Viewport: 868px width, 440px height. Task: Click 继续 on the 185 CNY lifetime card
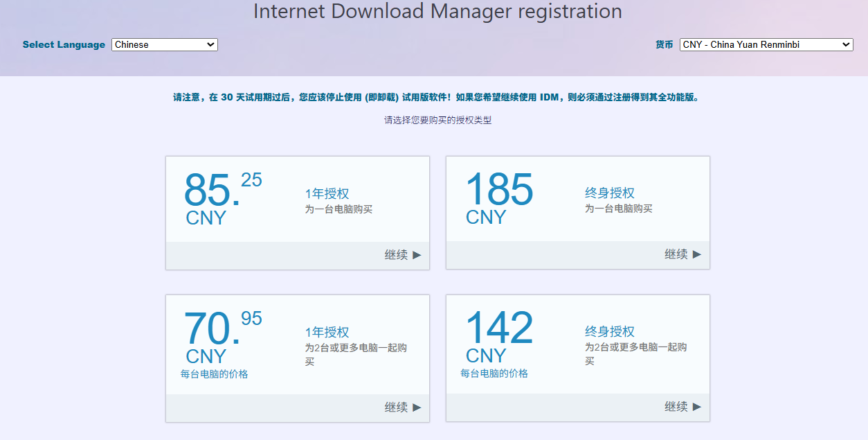coord(682,254)
